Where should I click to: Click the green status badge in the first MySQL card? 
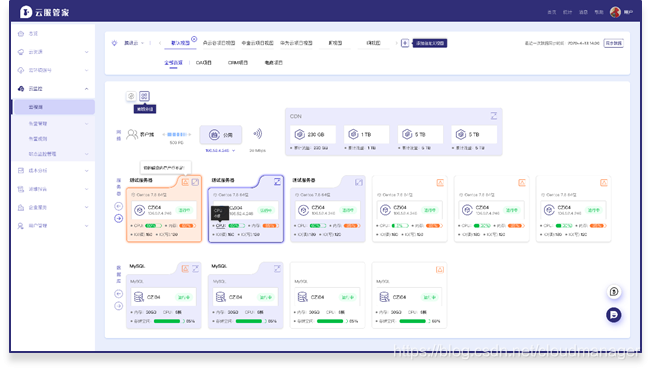click(184, 297)
